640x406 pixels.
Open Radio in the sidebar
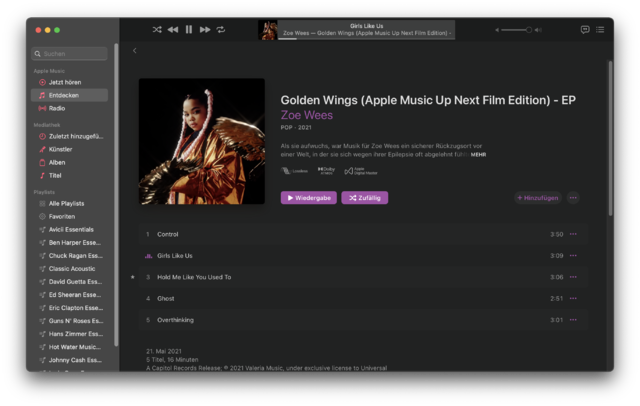click(x=69, y=108)
